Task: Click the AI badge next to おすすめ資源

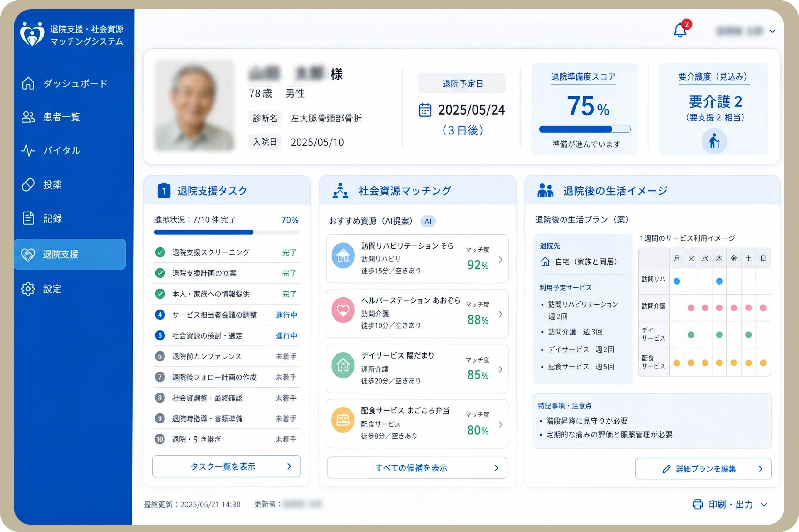Action: point(428,221)
